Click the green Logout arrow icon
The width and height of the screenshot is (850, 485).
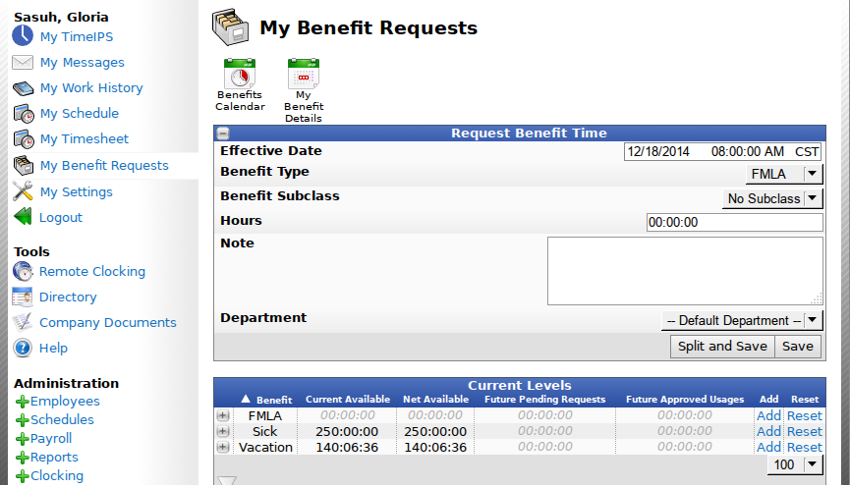23,217
